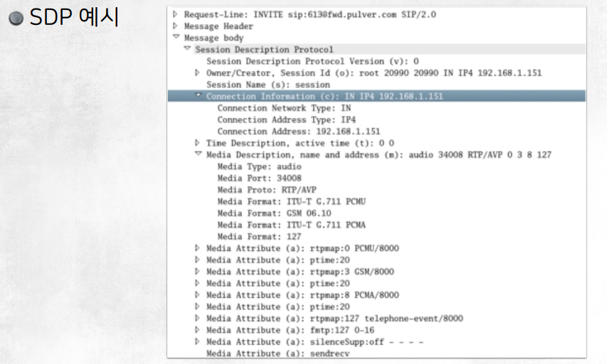
Task: Select Media Format: 127
Action: point(259,236)
